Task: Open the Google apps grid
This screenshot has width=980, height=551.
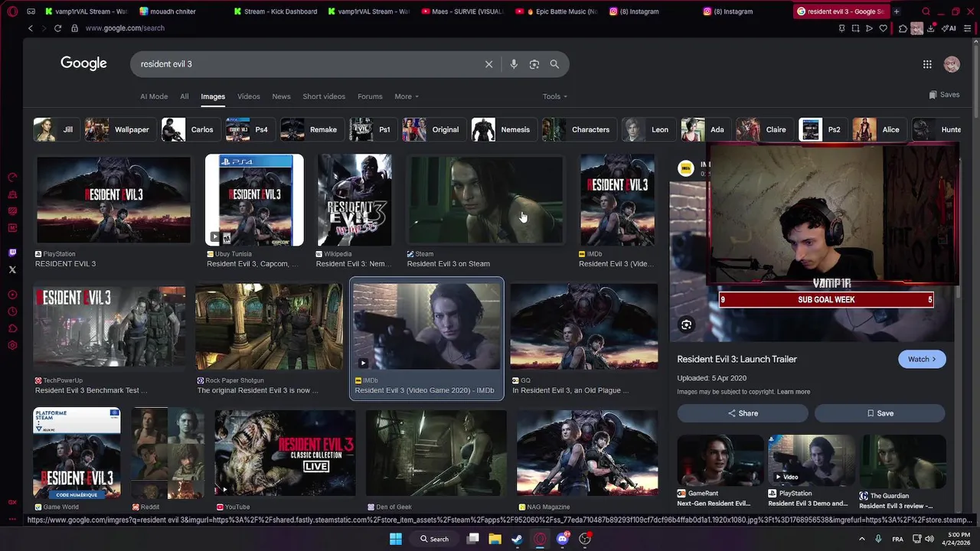Action: [927, 64]
